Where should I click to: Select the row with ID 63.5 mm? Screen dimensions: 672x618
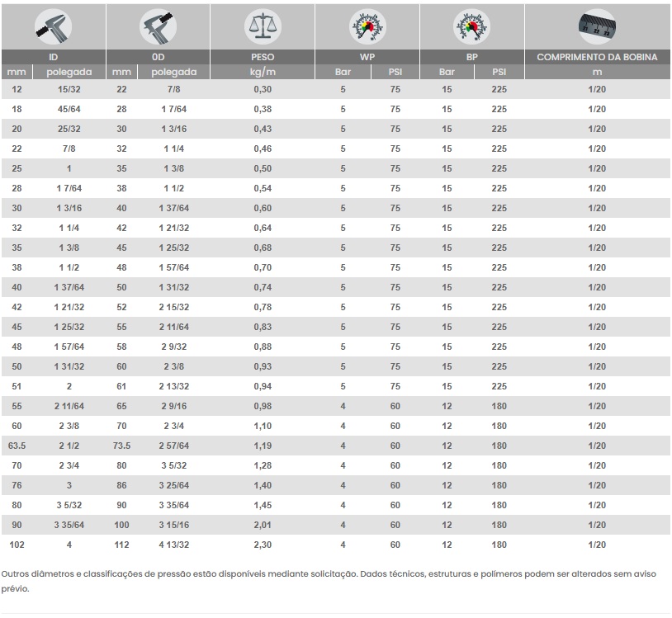[335, 446]
